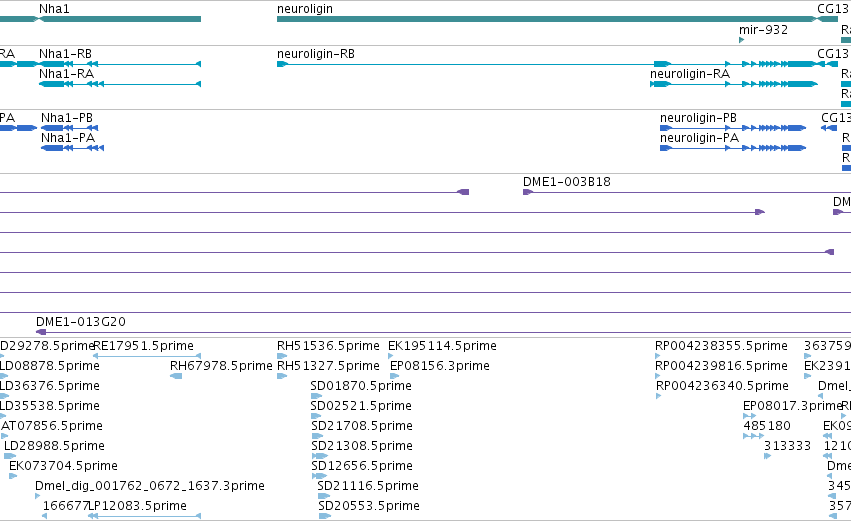Click the Nha1-PA protein label
The height and width of the screenshot is (521, 851).
[68, 138]
